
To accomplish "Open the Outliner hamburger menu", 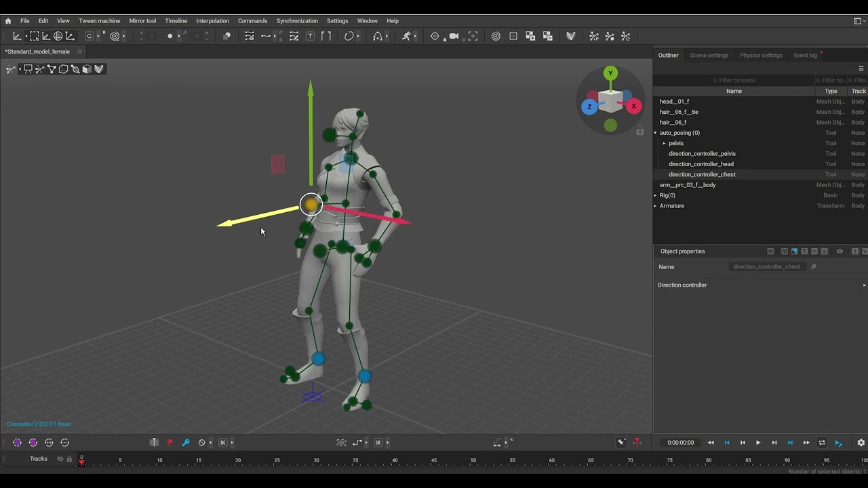I will (x=861, y=68).
